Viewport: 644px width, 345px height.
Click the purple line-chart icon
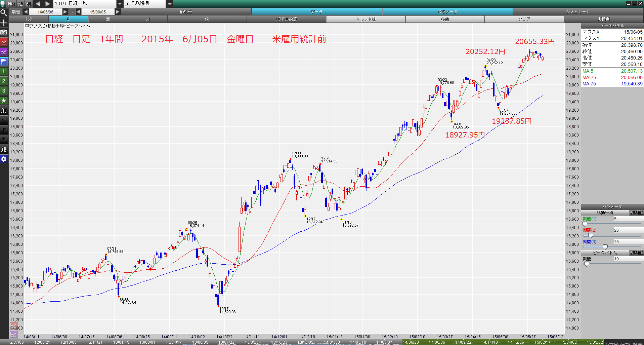pos(4,52)
